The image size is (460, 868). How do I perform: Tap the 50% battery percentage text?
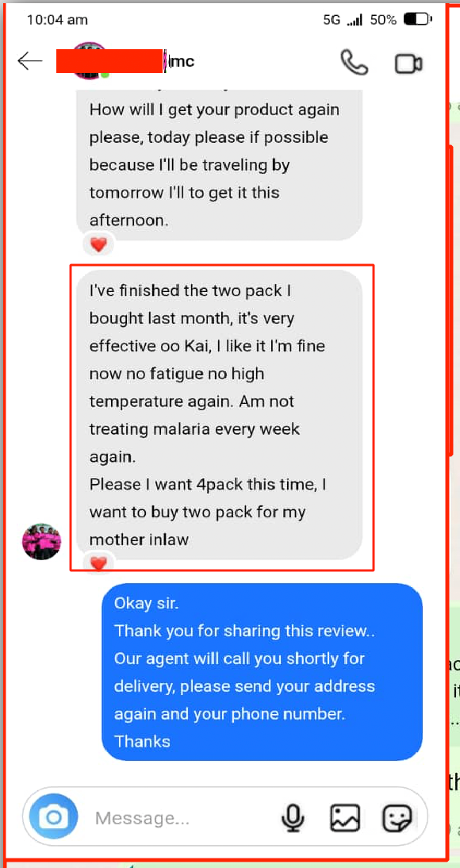click(x=383, y=20)
